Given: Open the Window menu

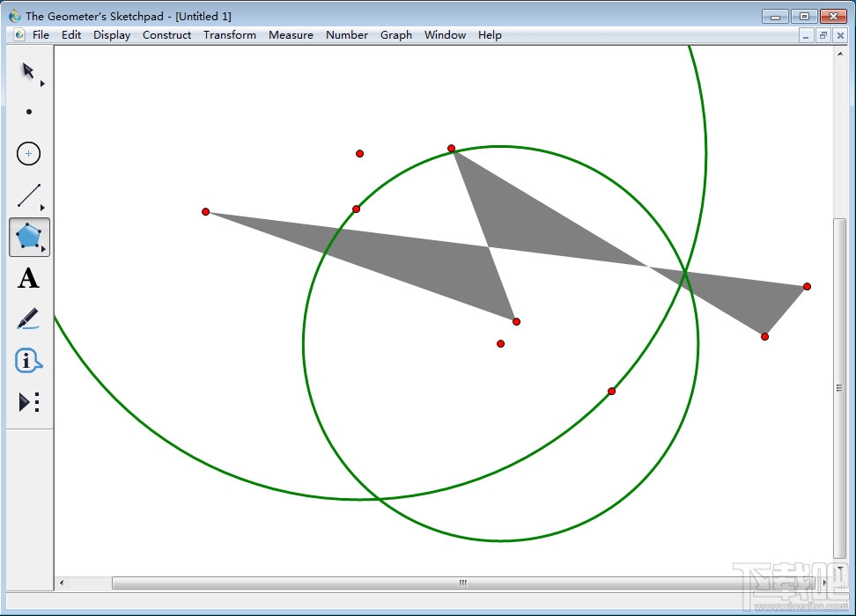Looking at the screenshot, I should (x=445, y=35).
